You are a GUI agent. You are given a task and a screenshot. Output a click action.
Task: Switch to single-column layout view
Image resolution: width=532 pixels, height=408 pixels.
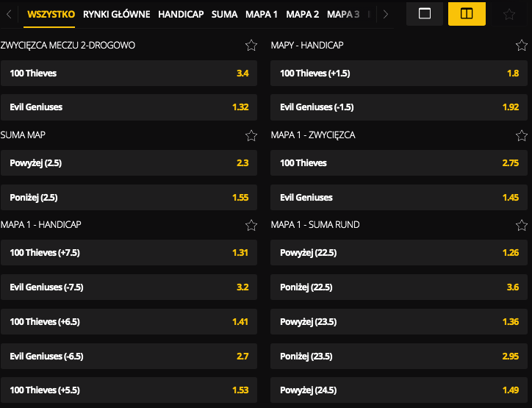(x=424, y=14)
